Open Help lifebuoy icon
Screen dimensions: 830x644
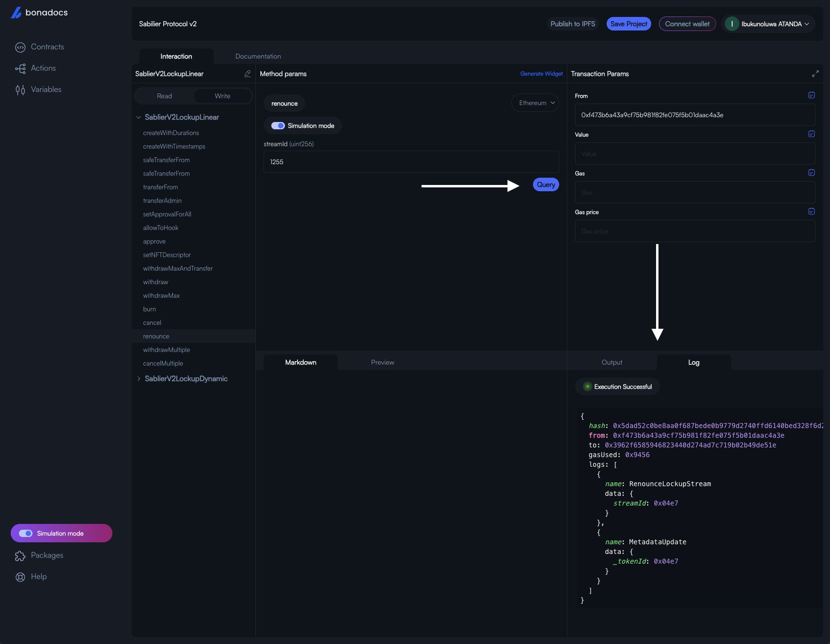tap(20, 577)
